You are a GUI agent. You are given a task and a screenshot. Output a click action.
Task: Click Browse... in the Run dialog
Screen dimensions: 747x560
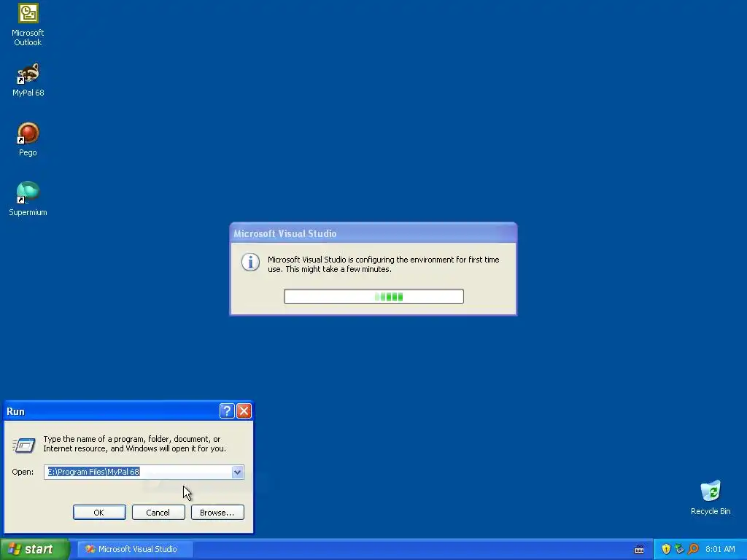[217, 513]
